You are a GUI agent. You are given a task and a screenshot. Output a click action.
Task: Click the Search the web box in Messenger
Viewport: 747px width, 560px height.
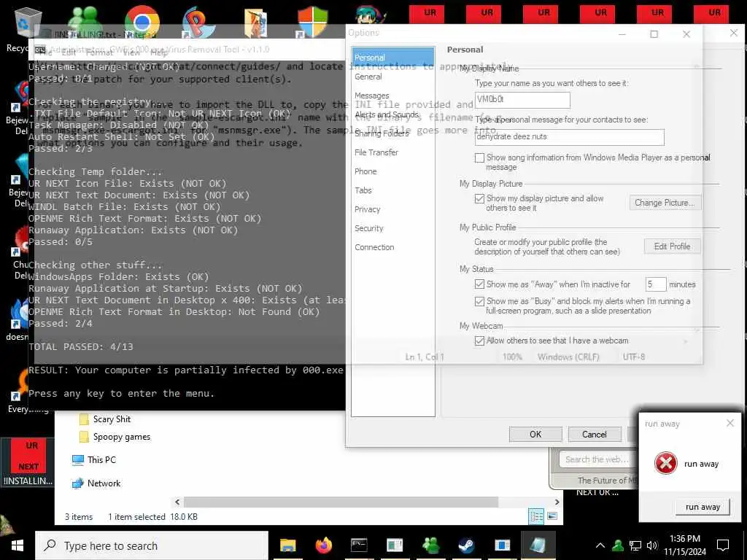(x=598, y=459)
